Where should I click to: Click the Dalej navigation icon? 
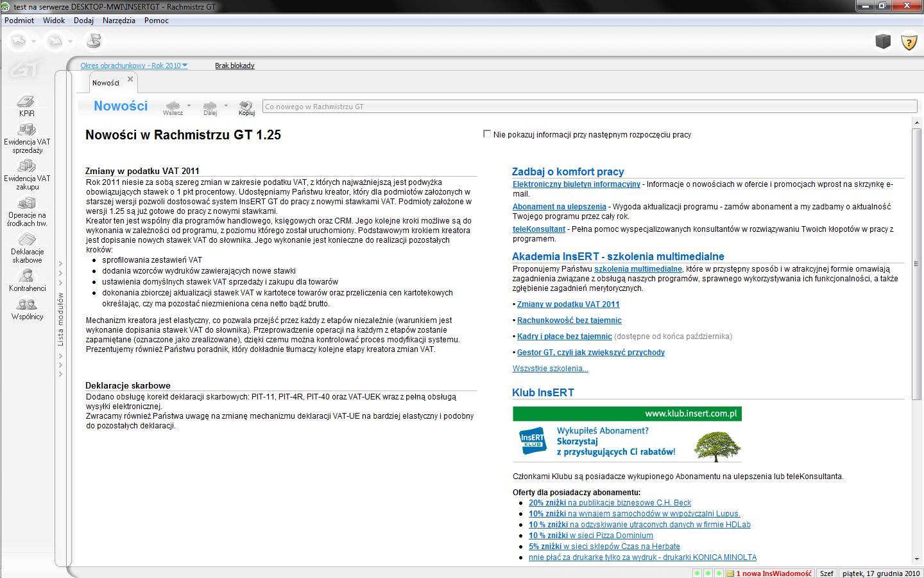210,108
